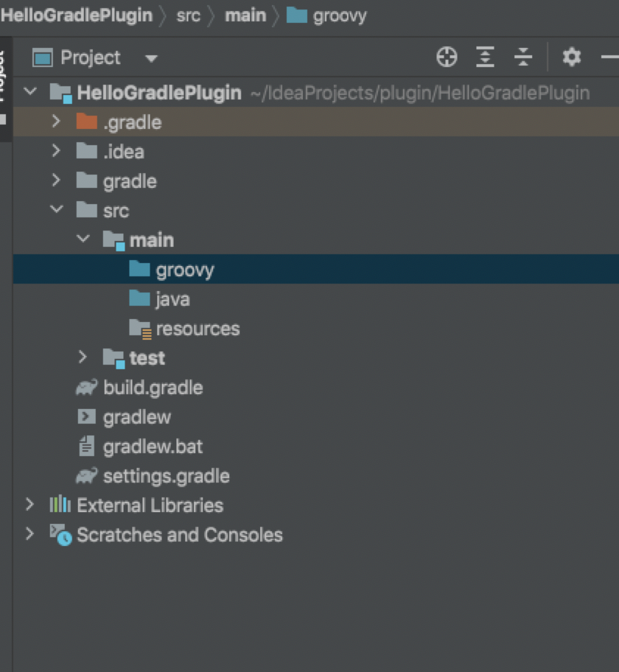The image size is (619, 672).
Task: Select the gradlew.bat file label
Action: 153,447
